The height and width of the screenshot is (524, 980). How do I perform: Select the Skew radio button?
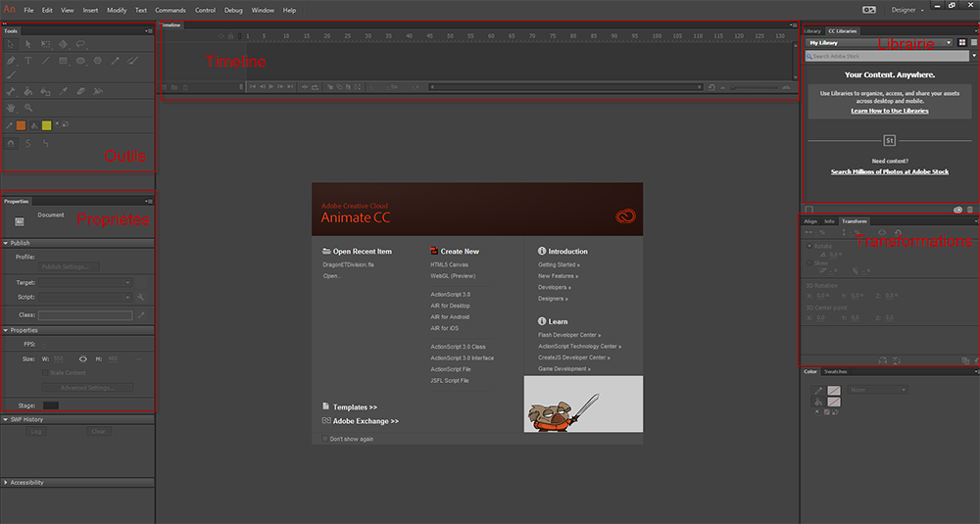pyautogui.click(x=809, y=262)
